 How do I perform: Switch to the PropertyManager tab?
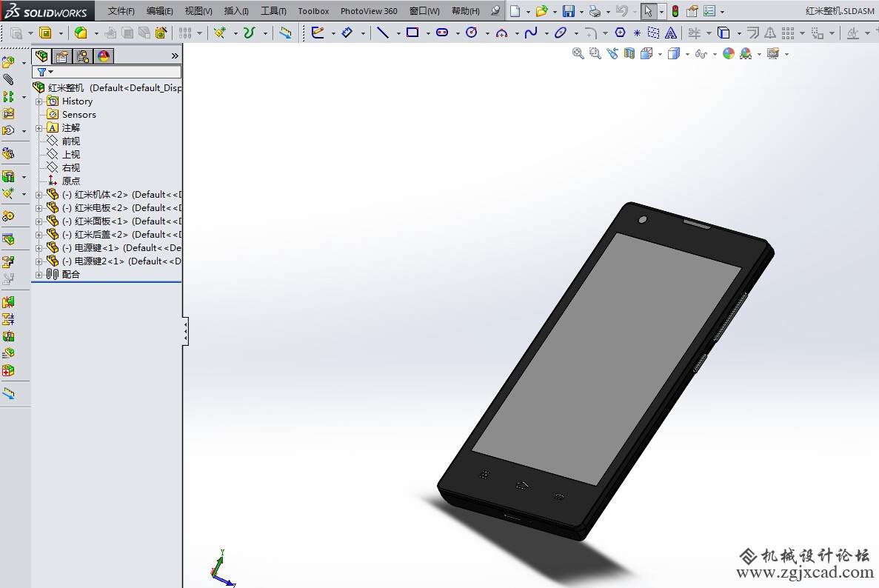tap(62, 56)
